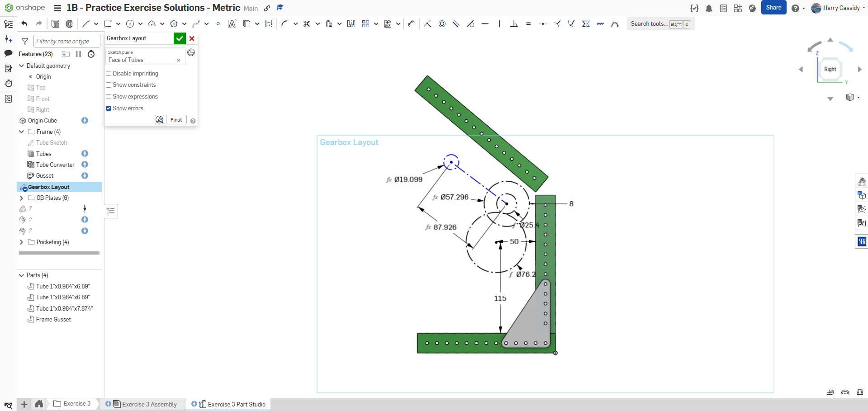Collapse the Frame folder

(x=21, y=132)
